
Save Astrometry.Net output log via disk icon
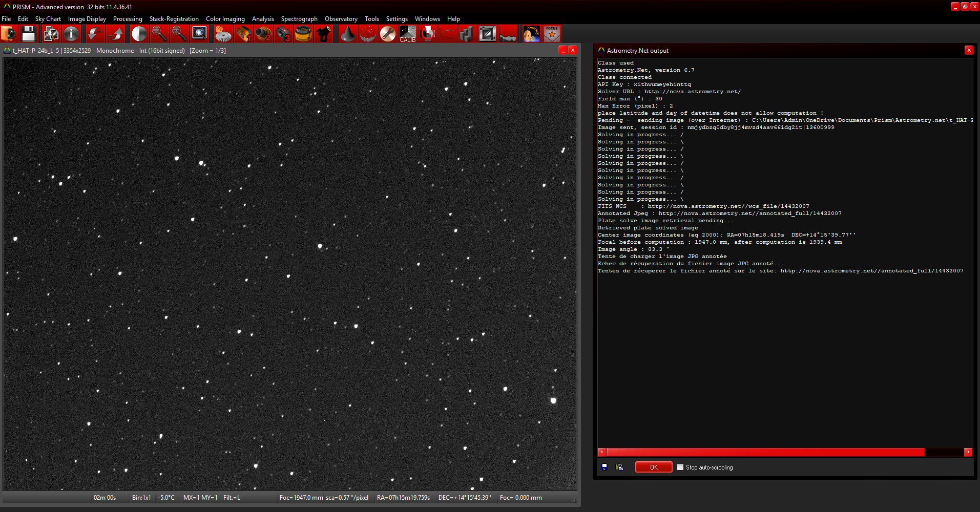click(604, 467)
